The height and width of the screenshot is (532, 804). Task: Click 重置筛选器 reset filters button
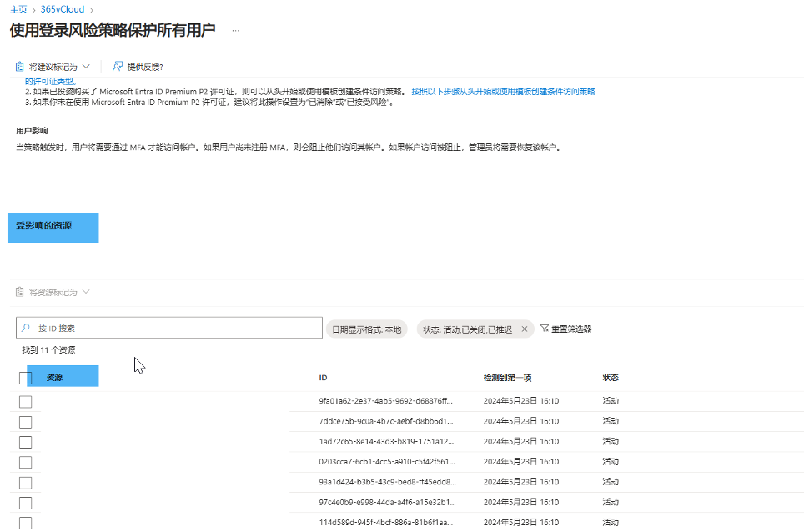tap(566, 329)
